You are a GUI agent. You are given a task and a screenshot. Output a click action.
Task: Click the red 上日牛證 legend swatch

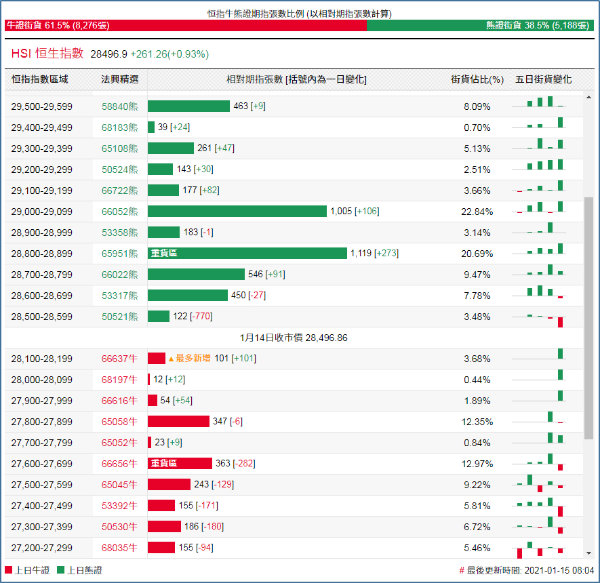tap(8, 570)
